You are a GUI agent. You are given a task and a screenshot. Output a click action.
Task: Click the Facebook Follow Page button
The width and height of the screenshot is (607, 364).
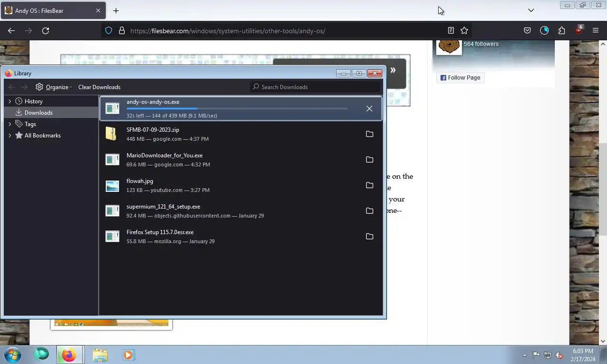pos(460,78)
